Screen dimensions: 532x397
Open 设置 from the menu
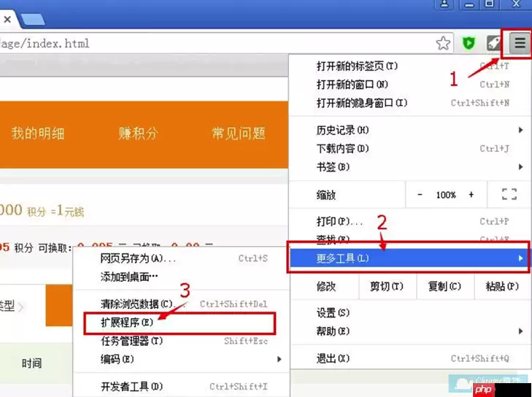(411, 312)
